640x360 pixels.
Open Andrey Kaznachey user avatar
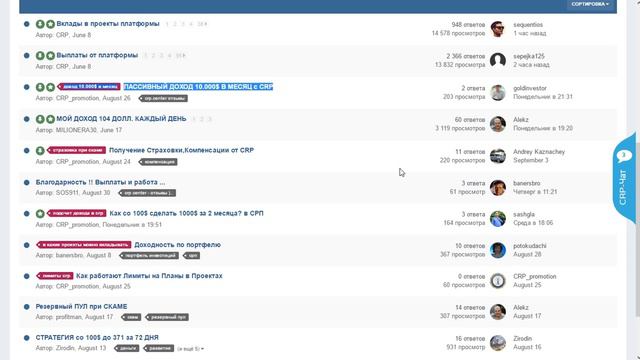point(498,156)
